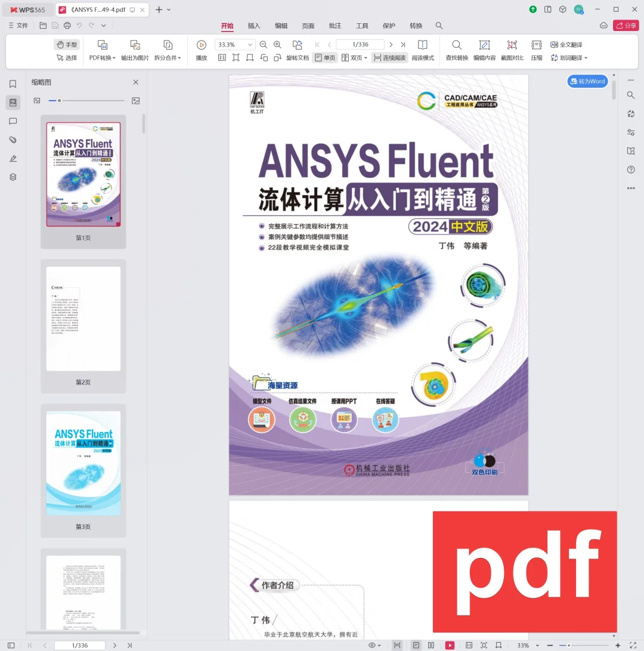Open the 33.3% zoom combo box
Screen dimensions: 644x651
(x=234, y=45)
